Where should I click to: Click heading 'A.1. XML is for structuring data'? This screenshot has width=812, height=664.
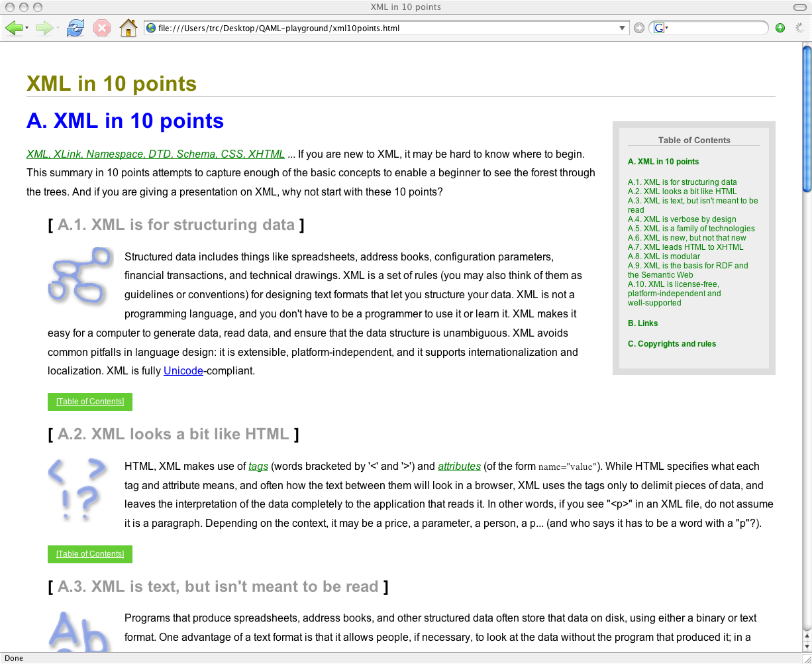[x=176, y=225]
